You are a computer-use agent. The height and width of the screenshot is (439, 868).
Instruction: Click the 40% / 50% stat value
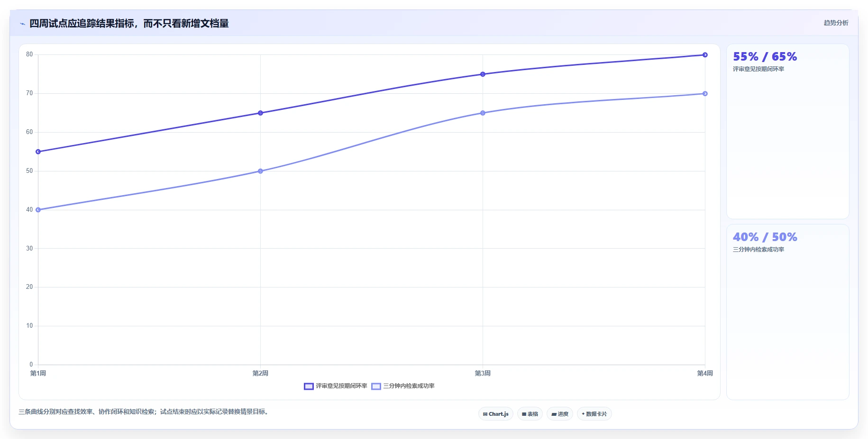(x=765, y=237)
